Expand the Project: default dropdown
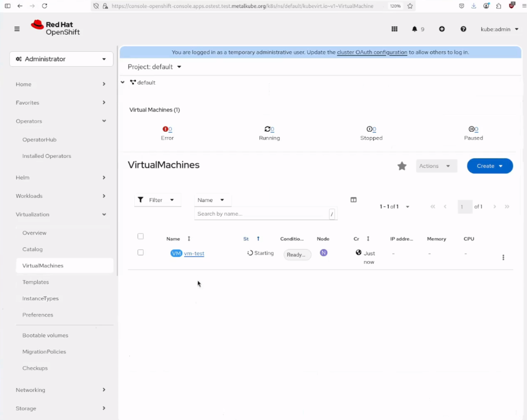The width and height of the screenshot is (527, 420). coord(154,67)
